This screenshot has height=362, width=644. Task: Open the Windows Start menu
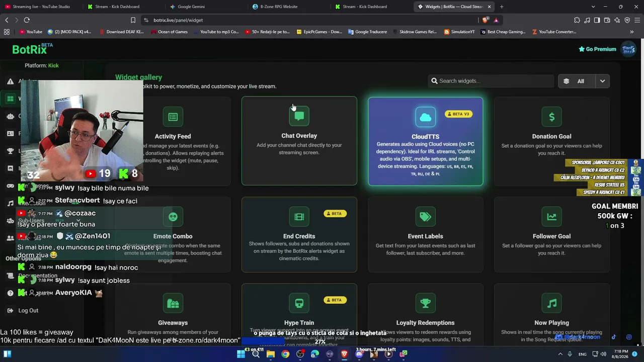click(x=241, y=354)
